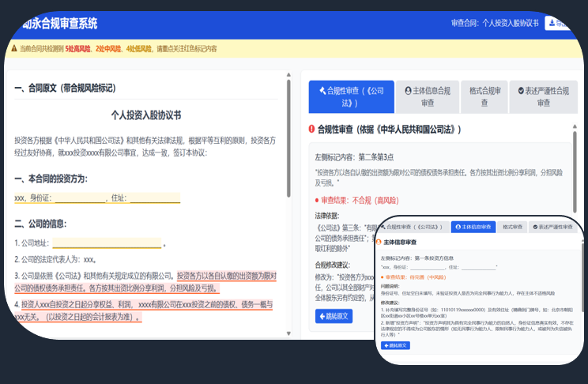Click the line 2. 公司的法定代表人为
The height and width of the screenshot is (384, 588).
tap(55, 259)
